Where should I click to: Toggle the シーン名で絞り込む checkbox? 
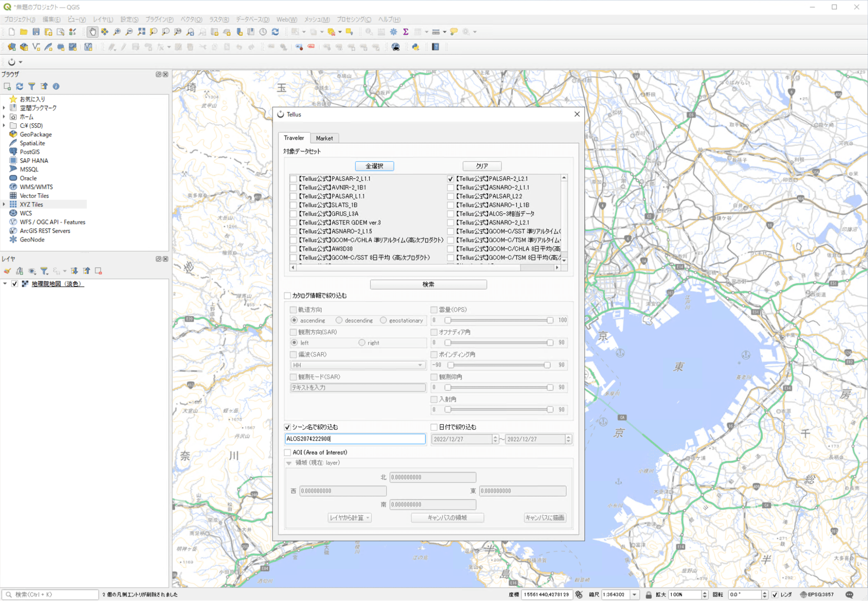tap(287, 427)
